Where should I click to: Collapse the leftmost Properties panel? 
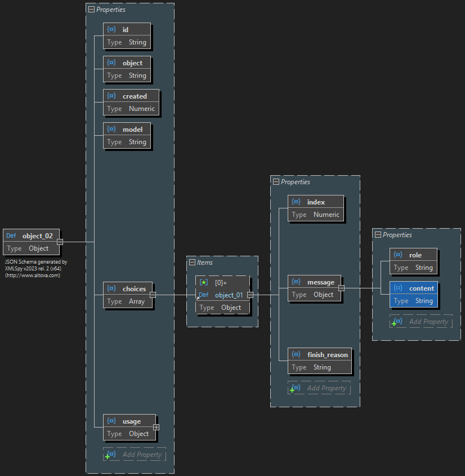click(x=91, y=9)
